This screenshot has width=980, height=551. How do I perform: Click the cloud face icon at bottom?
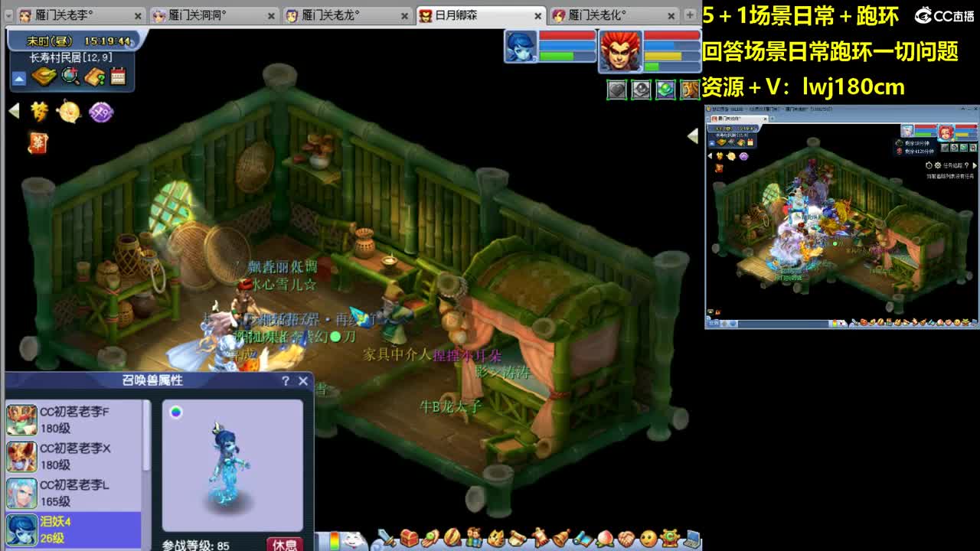coord(353,540)
